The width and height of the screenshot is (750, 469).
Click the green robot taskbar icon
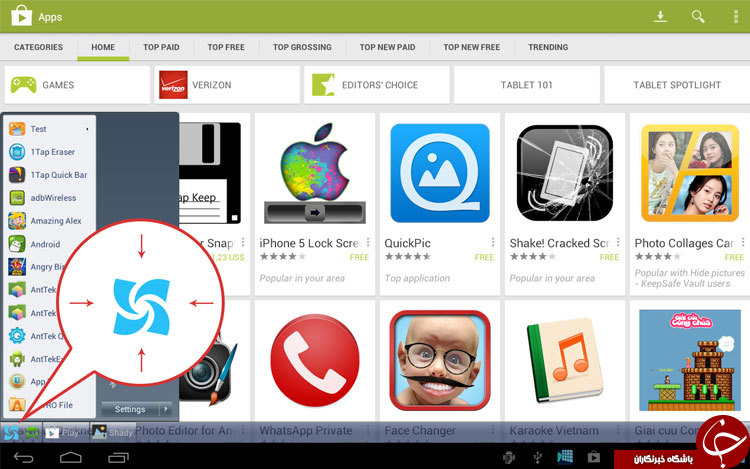pos(32,433)
